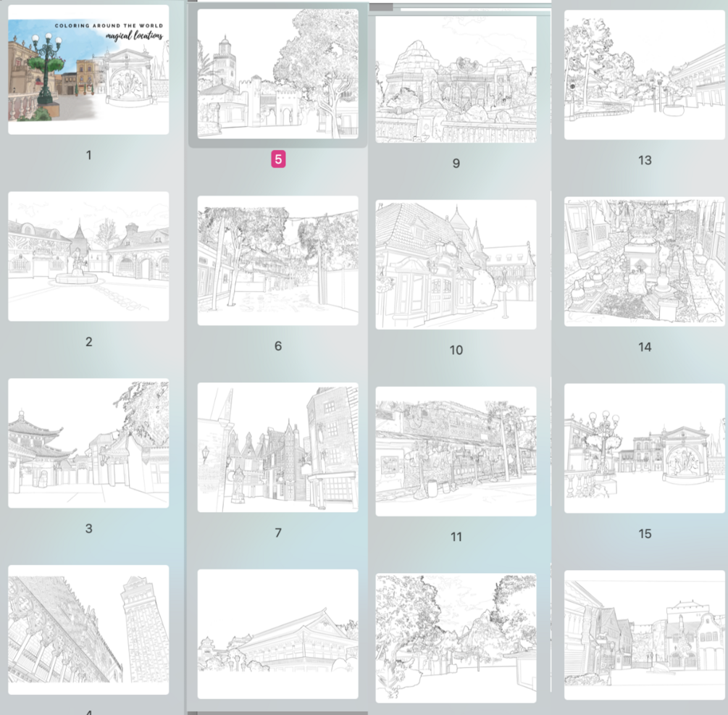This screenshot has width=728, height=715.
Task: Click the page number label 1
Action: click(x=88, y=155)
